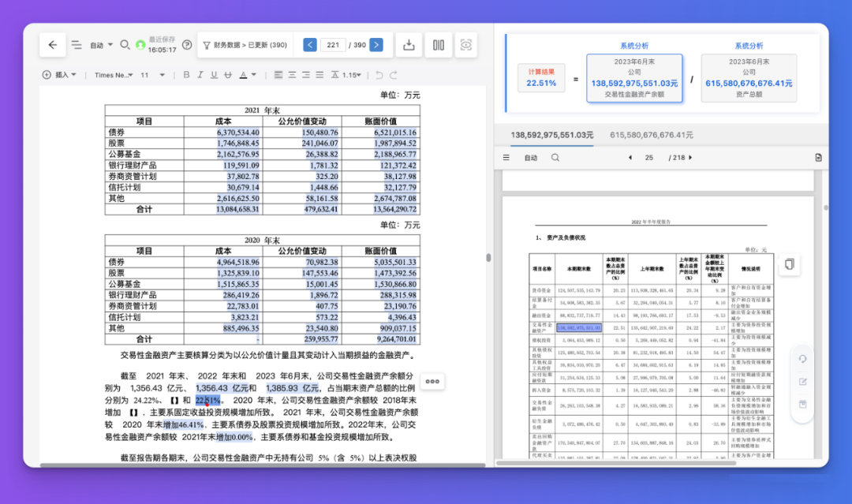This screenshot has width=852, height=504.
Task: Open the 自动 zoom selector in PDF viewer
Action: [530, 158]
